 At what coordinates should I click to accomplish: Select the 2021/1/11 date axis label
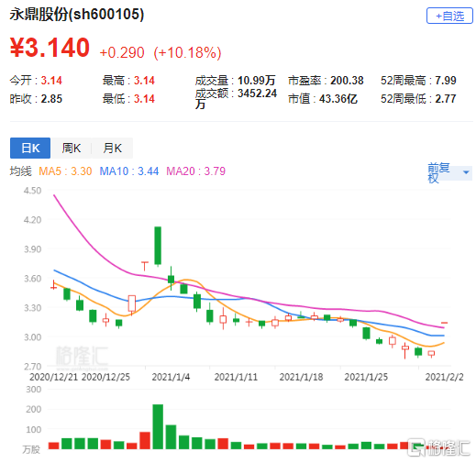236,377
